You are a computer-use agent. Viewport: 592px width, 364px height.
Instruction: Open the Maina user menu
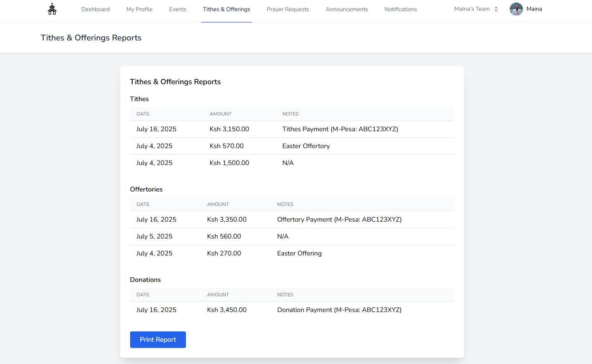534,9
